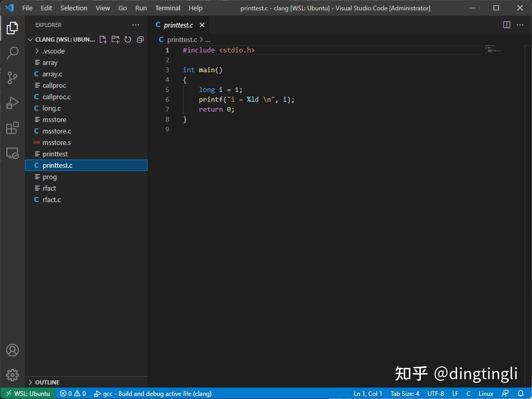Viewport: 532px width, 399px height.
Task: Open callproc.c in Explorer
Action: point(86,97)
